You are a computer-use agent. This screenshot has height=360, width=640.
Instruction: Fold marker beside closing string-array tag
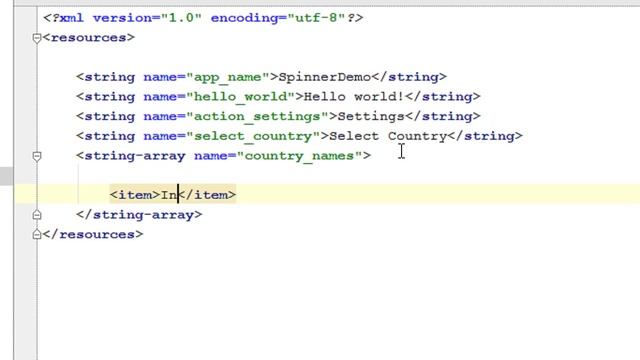coord(37,215)
